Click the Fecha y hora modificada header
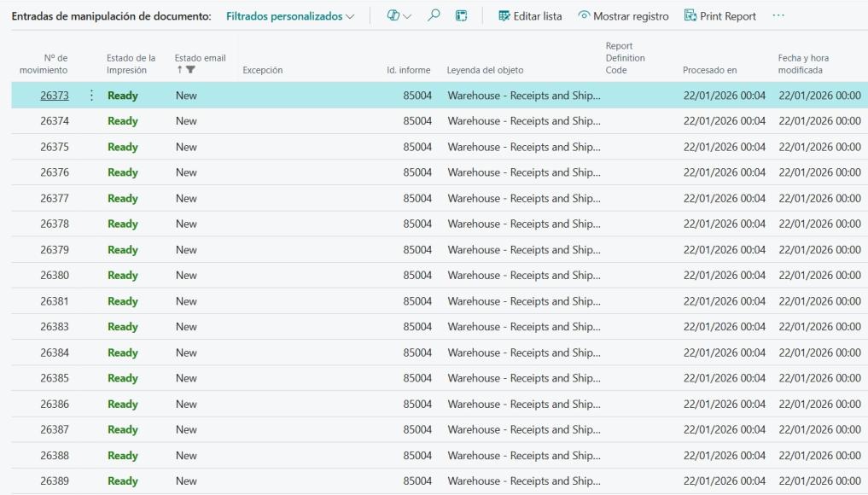Image resolution: width=868 pixels, height=495 pixels. pos(802,64)
